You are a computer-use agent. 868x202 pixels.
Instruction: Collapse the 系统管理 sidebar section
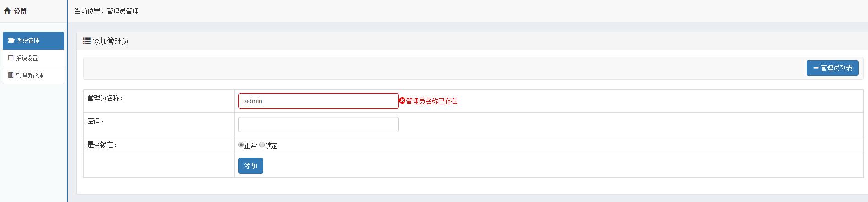click(x=28, y=40)
